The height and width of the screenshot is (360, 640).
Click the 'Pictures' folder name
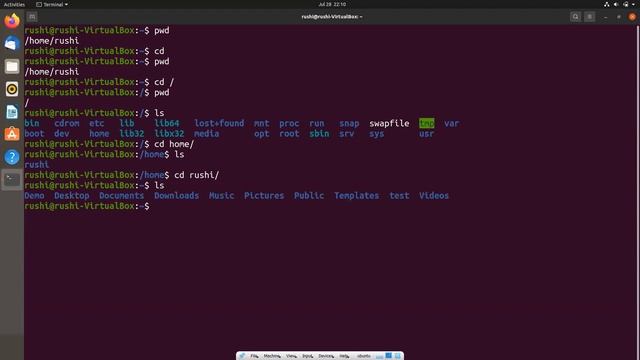coord(264,196)
